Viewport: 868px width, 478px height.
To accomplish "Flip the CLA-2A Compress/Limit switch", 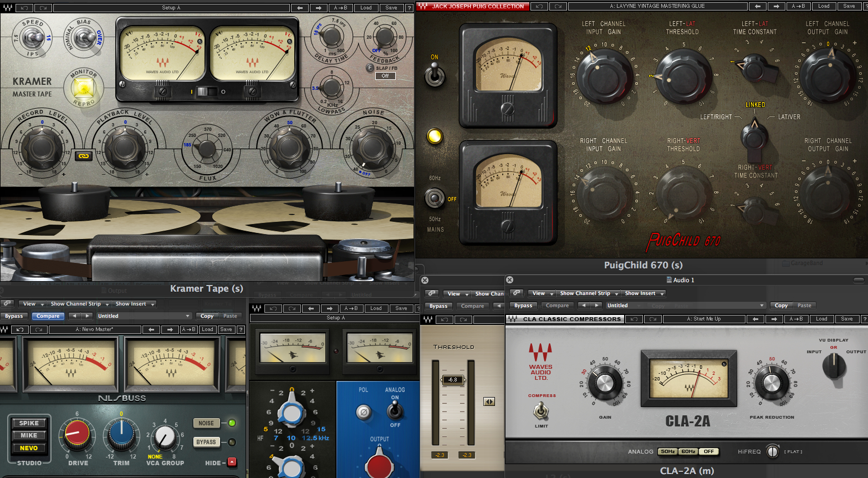I will (542, 411).
